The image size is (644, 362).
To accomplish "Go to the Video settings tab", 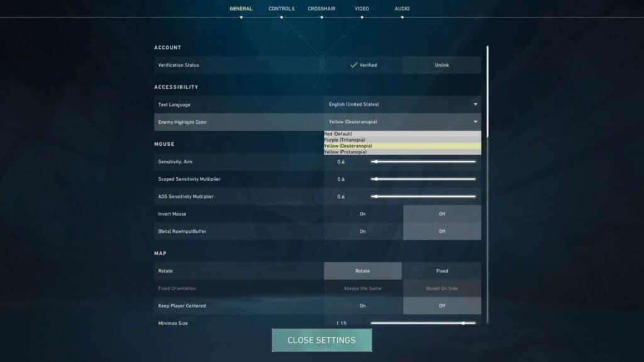I will pos(362,9).
